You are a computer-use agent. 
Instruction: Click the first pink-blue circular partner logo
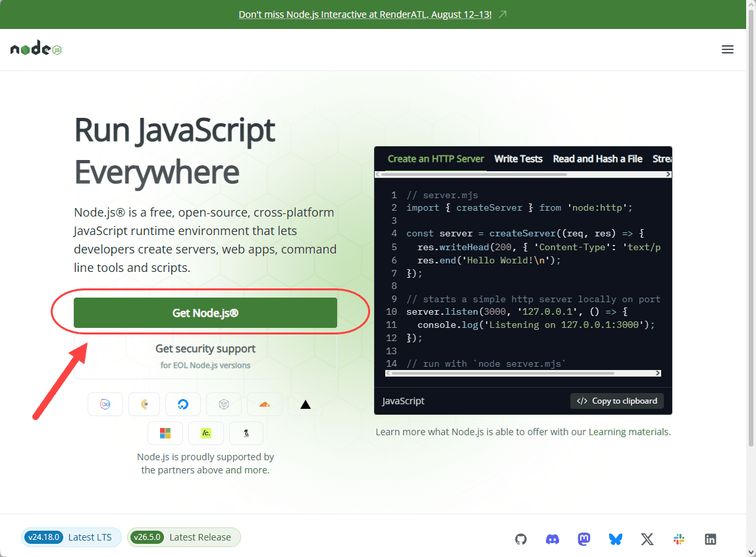click(105, 404)
